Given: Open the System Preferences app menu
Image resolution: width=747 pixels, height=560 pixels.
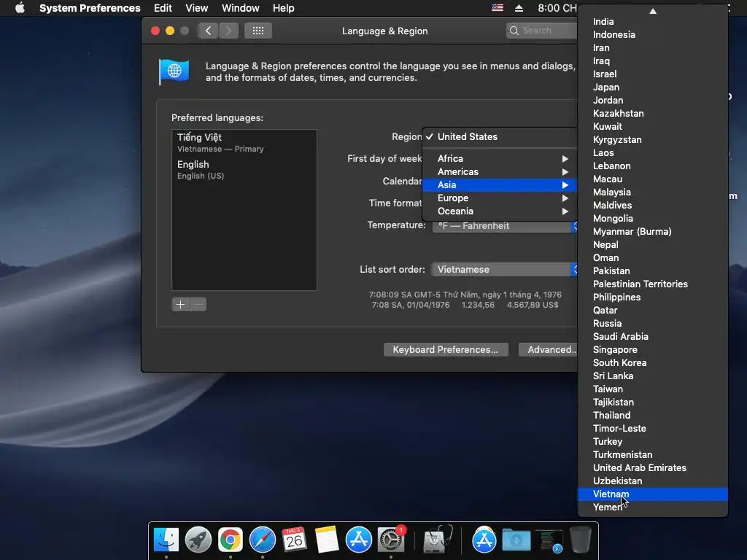Looking at the screenshot, I should pyautogui.click(x=90, y=8).
